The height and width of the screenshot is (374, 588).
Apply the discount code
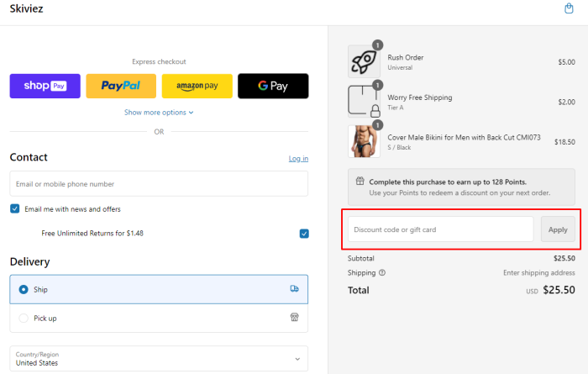[558, 229]
